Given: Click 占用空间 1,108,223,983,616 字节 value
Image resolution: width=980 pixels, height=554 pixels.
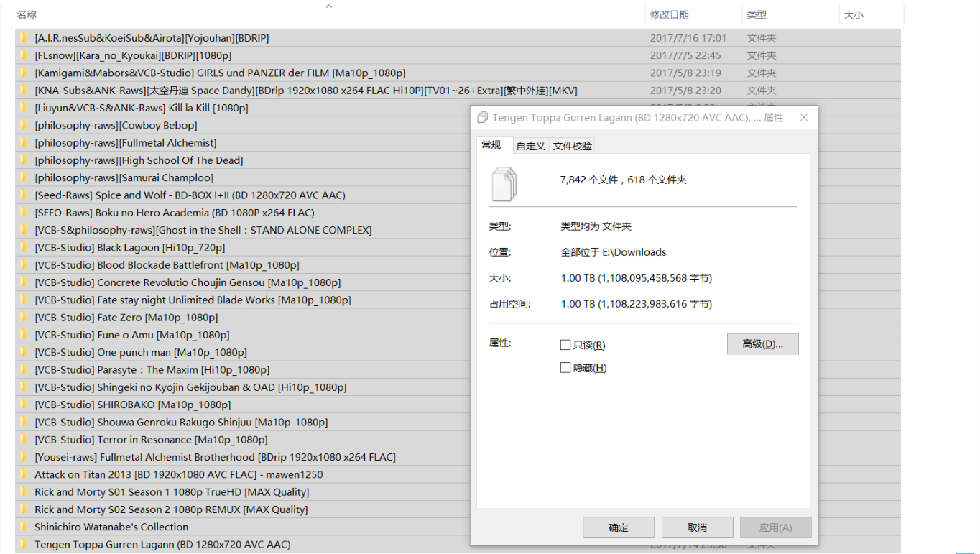Looking at the screenshot, I should 637,304.
